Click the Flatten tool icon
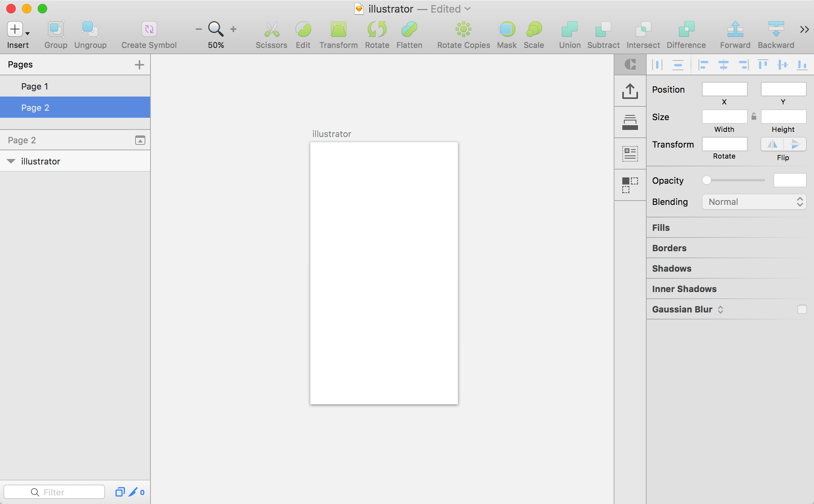The image size is (814, 504). point(409,29)
